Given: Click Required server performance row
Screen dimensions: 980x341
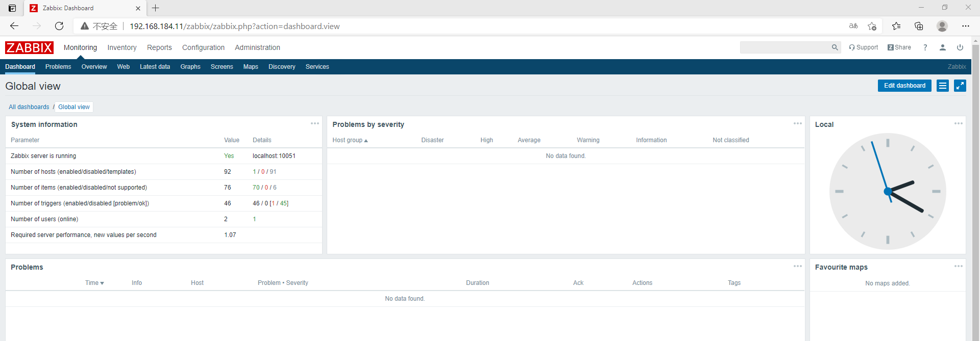Looking at the screenshot, I should pyautogui.click(x=164, y=235).
